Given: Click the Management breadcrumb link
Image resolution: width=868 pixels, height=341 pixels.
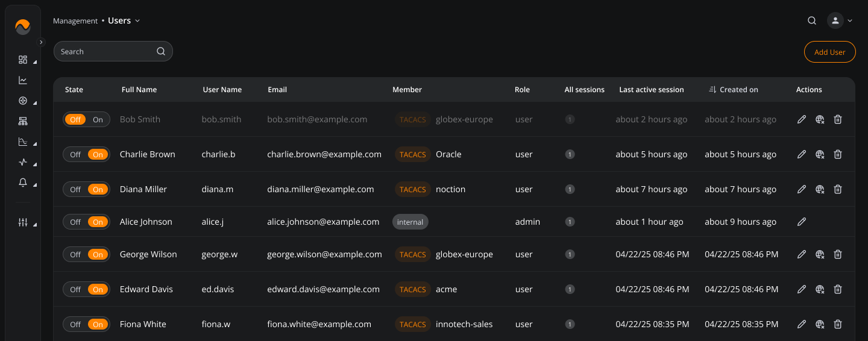Looking at the screenshot, I should tap(75, 21).
